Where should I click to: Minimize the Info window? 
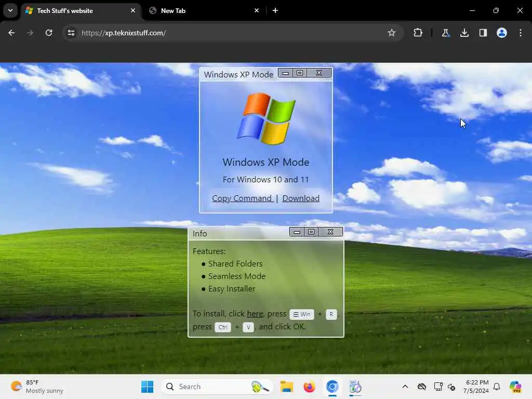point(297,232)
